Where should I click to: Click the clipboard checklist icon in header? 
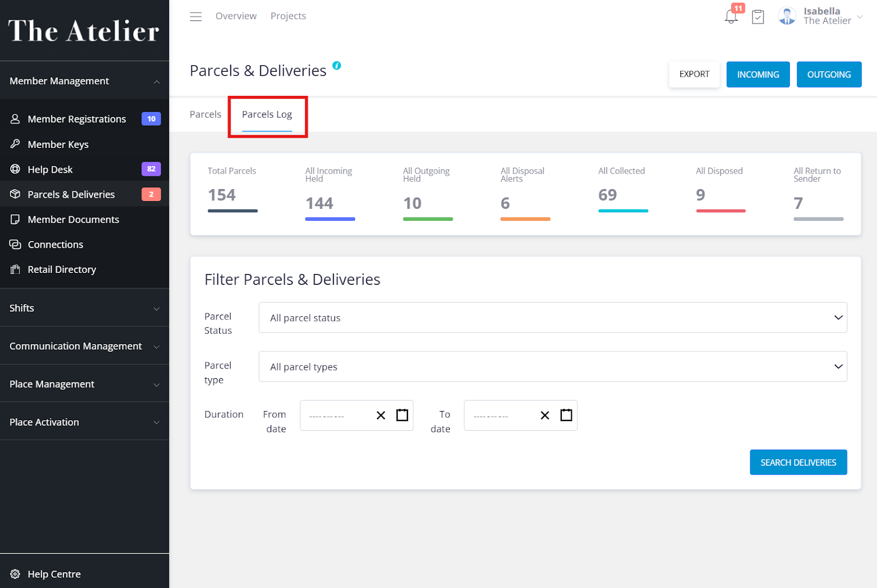tap(758, 17)
